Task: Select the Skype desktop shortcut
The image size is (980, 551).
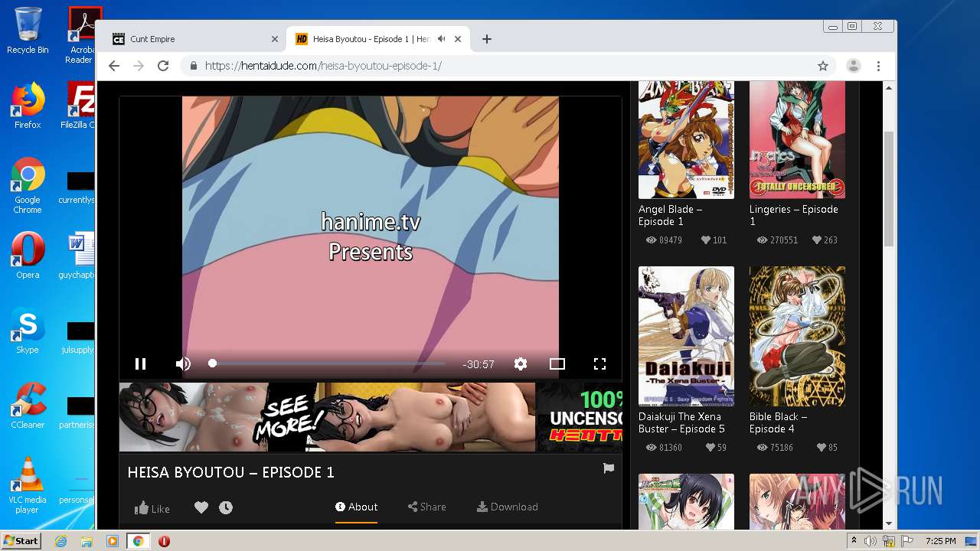Action: click(28, 331)
